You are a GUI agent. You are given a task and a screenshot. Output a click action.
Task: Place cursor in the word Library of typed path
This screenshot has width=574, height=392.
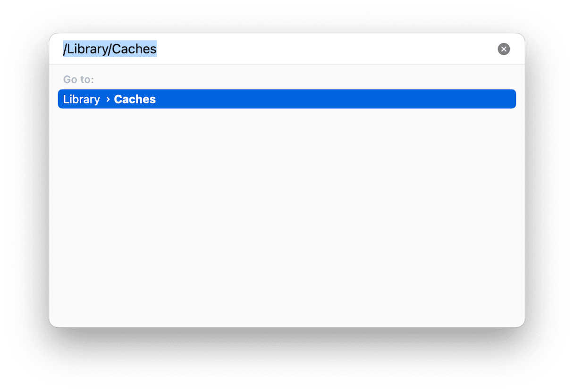click(87, 49)
